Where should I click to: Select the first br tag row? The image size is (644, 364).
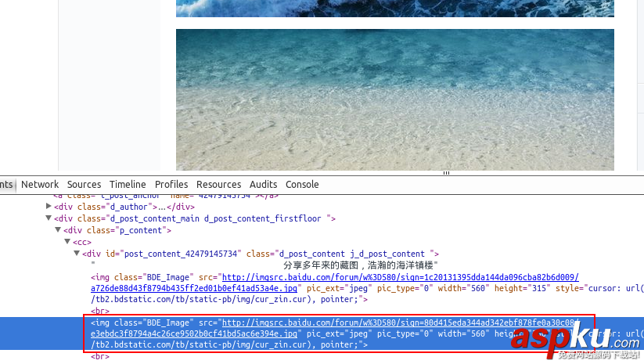[x=100, y=311]
